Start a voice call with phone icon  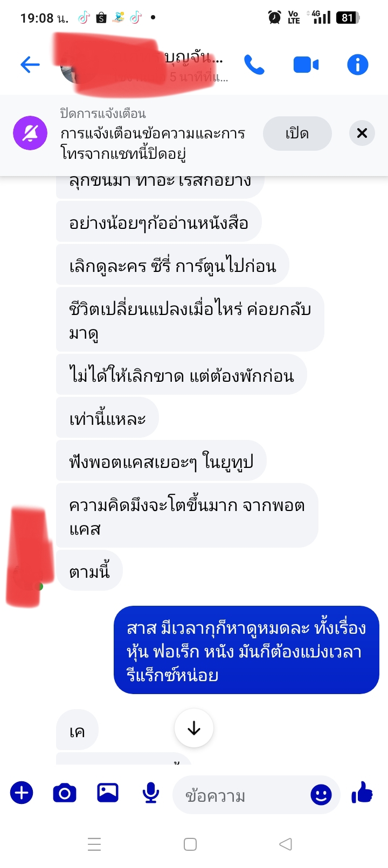pos(254,65)
